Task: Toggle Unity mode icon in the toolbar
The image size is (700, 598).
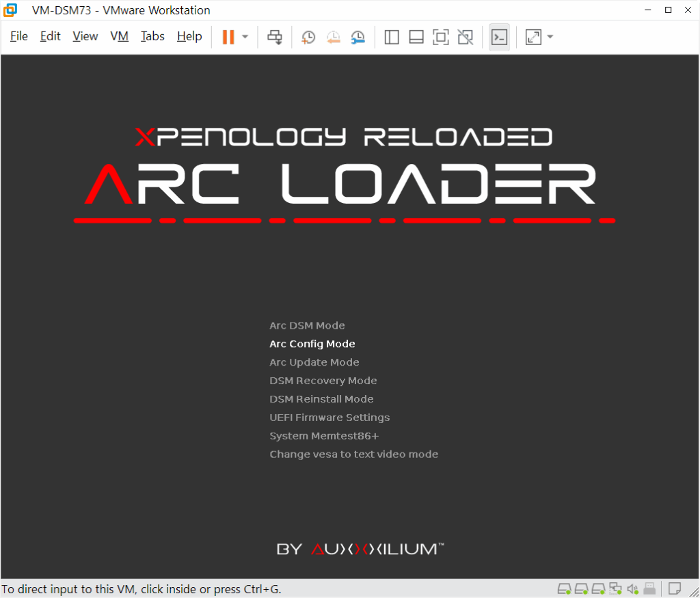Action: point(466,37)
